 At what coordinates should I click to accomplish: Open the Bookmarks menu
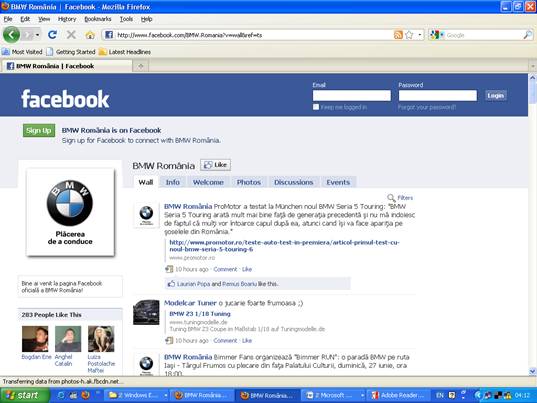[x=98, y=19]
